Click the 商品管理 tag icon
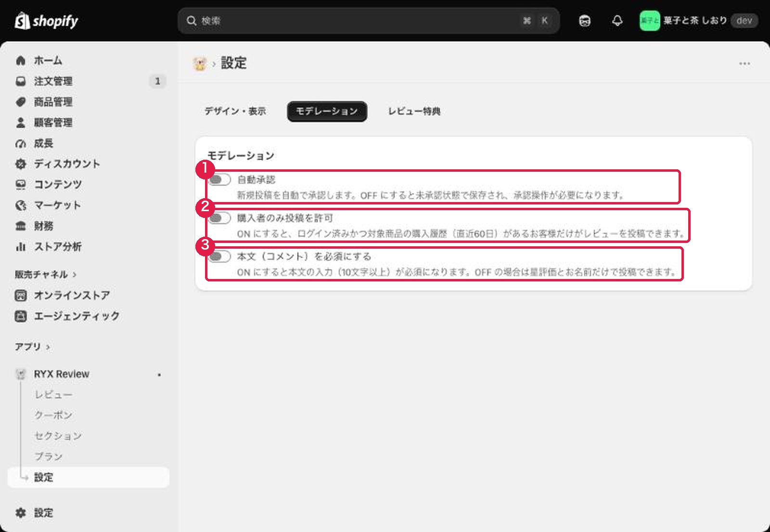This screenshot has height=532, width=770. click(x=21, y=102)
